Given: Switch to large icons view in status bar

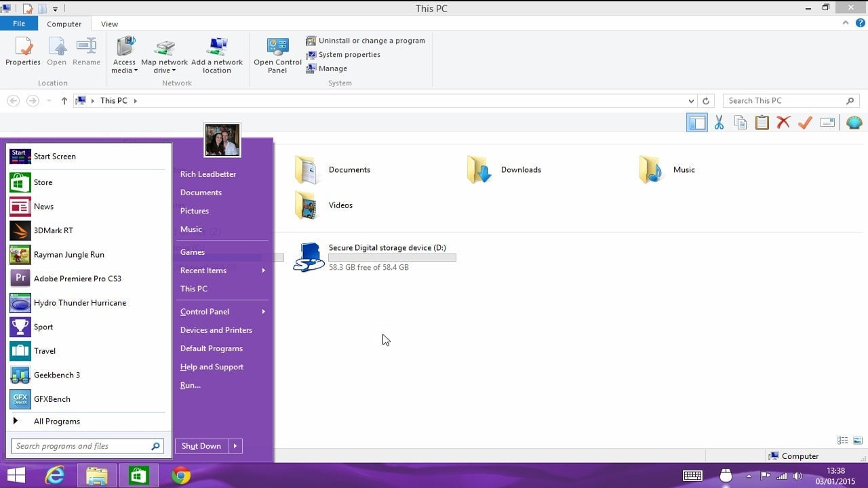Looking at the screenshot, I should click(858, 441).
